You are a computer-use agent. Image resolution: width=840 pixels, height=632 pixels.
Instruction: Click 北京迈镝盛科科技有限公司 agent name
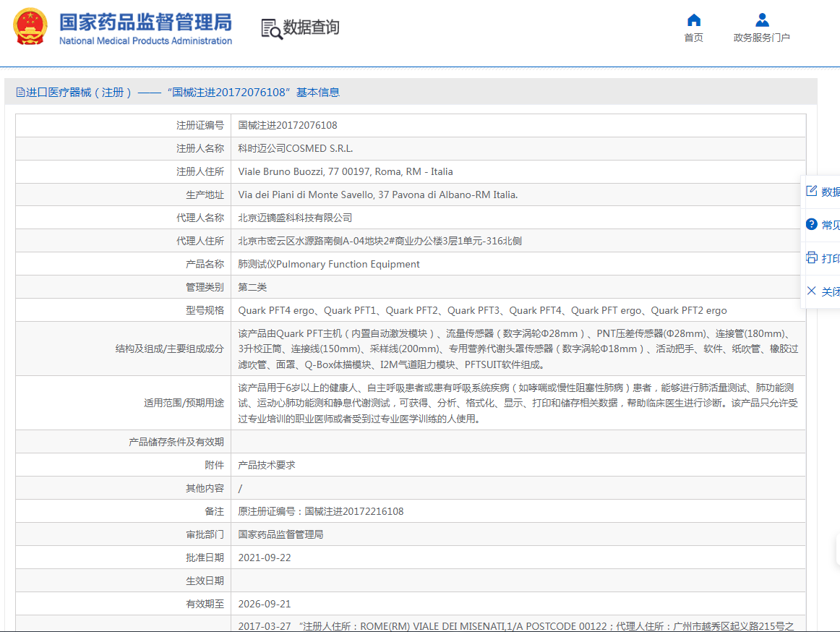pos(518,218)
